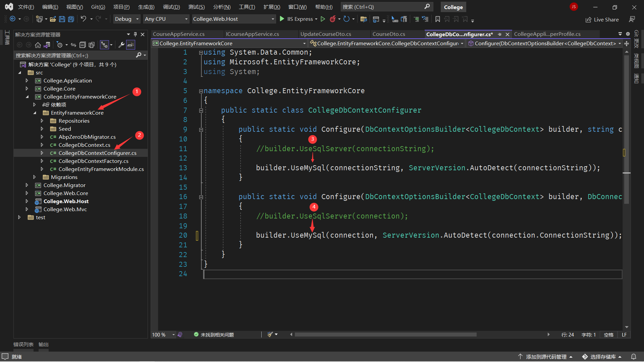Click the Undo icon in toolbar
644x362 pixels.
pos(84,19)
